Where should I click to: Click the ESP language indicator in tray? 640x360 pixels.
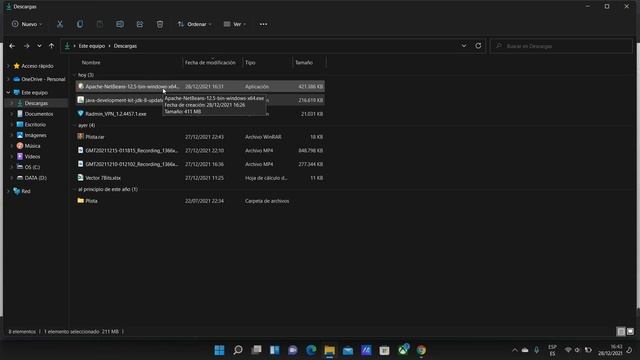click(x=552, y=350)
